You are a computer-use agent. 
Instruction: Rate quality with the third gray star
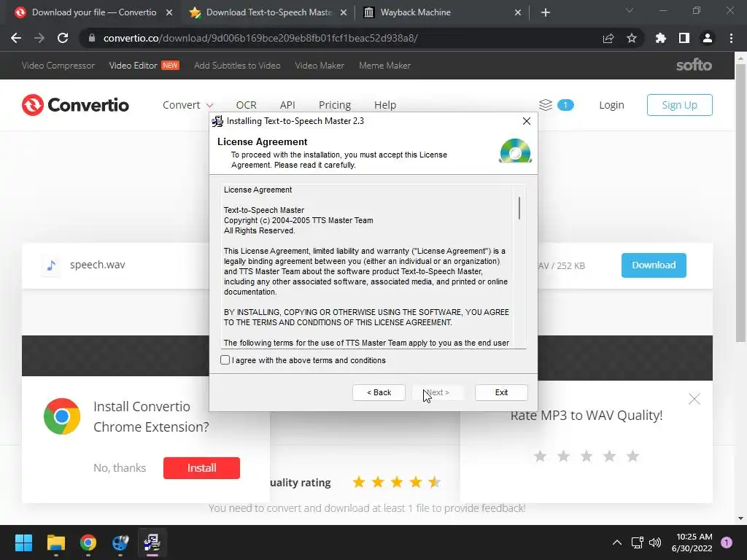586,456
